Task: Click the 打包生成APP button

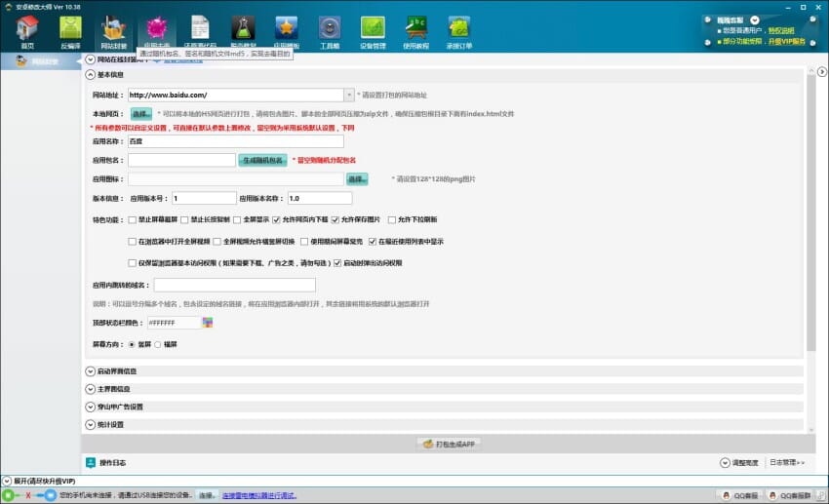Action: [x=449, y=444]
